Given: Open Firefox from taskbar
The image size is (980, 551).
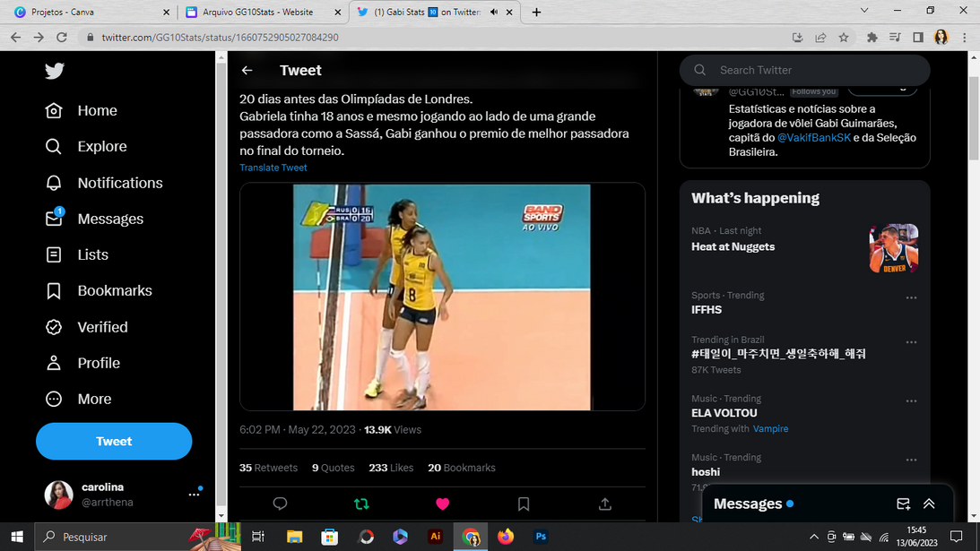Looking at the screenshot, I should (505, 537).
